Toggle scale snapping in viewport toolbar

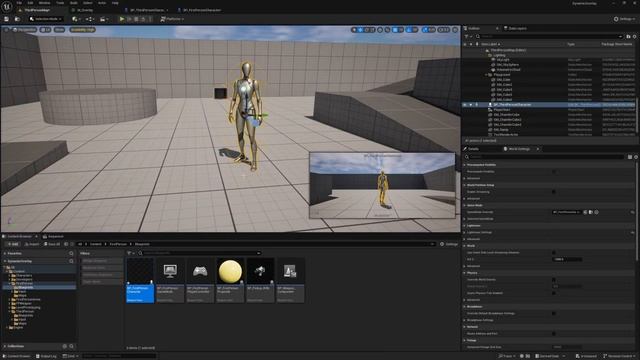click(x=425, y=30)
